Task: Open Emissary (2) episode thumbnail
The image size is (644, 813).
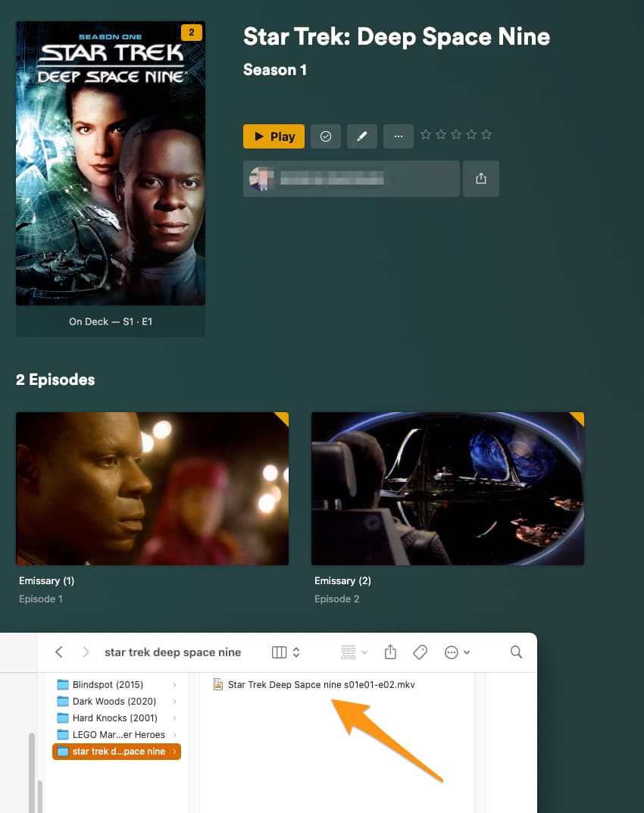Action: pyautogui.click(x=448, y=489)
